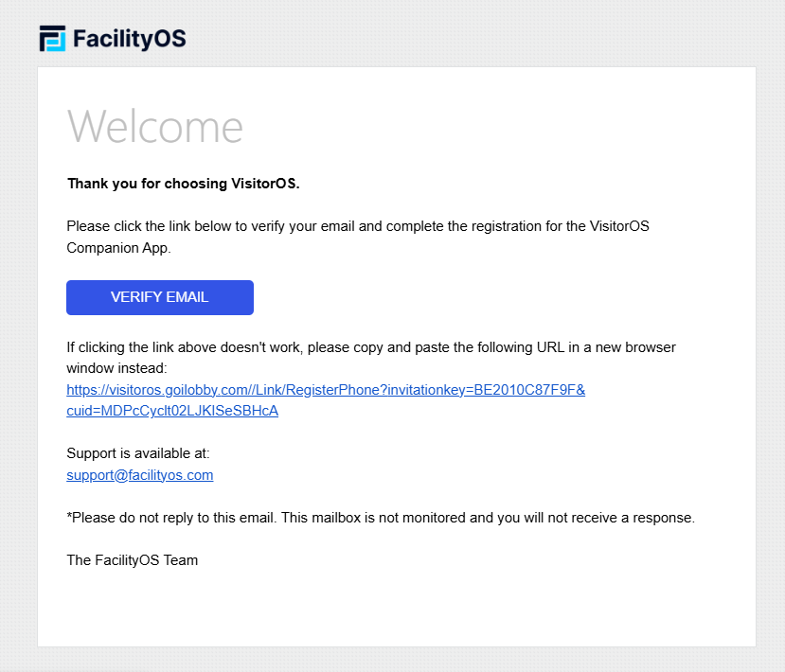The height and width of the screenshot is (672, 785).
Task: Click the large Welcome heading
Action: tap(154, 127)
